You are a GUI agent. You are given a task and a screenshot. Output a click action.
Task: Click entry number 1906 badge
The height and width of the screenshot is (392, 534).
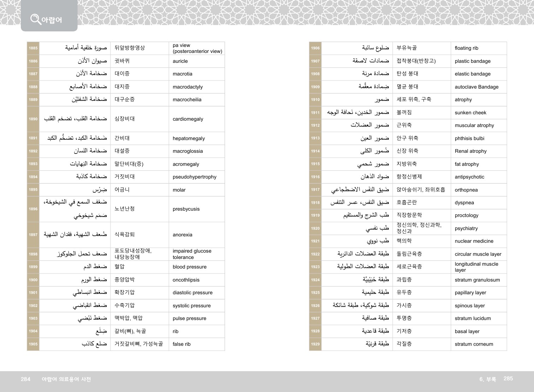point(315,48)
